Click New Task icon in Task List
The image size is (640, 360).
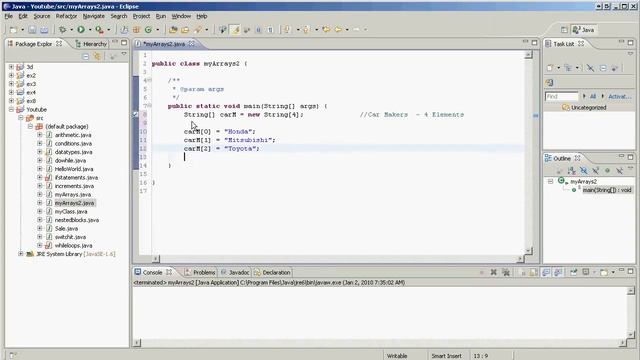[x=550, y=68]
